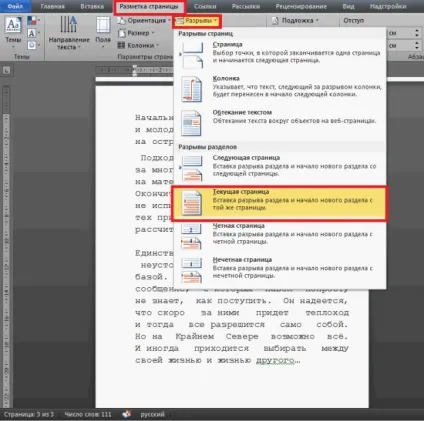Click the theme colors icon
The image size is (424, 421).
pyautogui.click(x=32, y=21)
